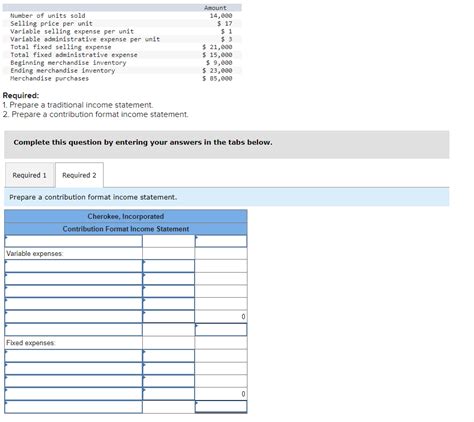Open third label dropdown under Fixed expenses
Screen dimensions: 474x422
coord(73,381)
